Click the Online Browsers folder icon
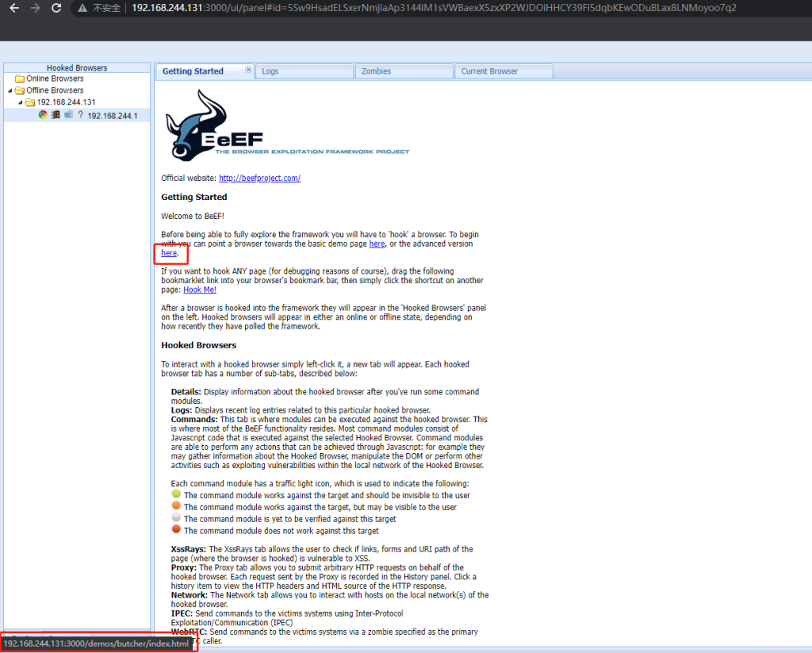The height and width of the screenshot is (653, 812). click(20, 79)
